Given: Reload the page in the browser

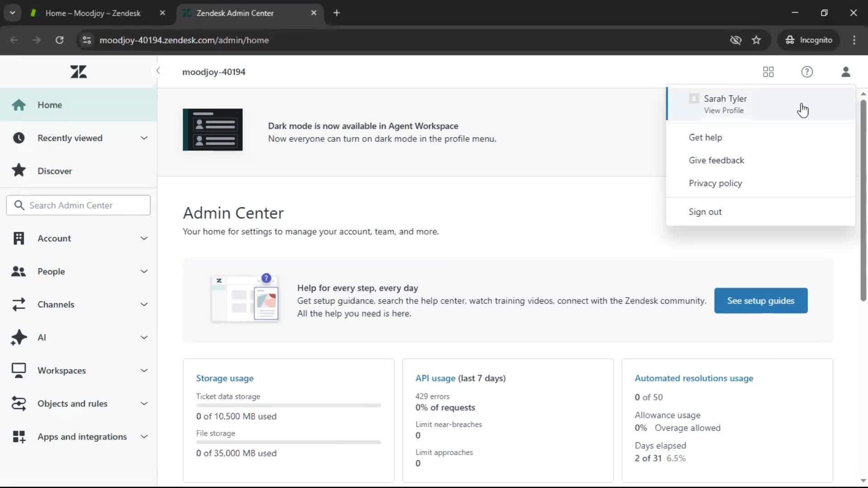Looking at the screenshot, I should (x=59, y=40).
